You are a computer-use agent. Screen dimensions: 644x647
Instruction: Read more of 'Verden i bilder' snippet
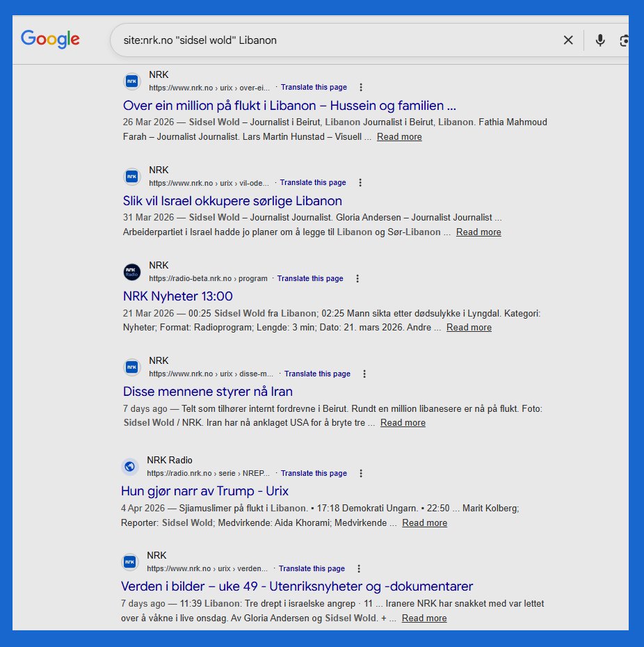424,618
